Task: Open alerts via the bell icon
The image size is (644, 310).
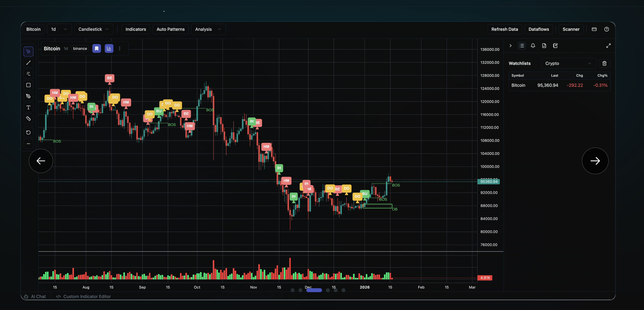Action: (533, 46)
